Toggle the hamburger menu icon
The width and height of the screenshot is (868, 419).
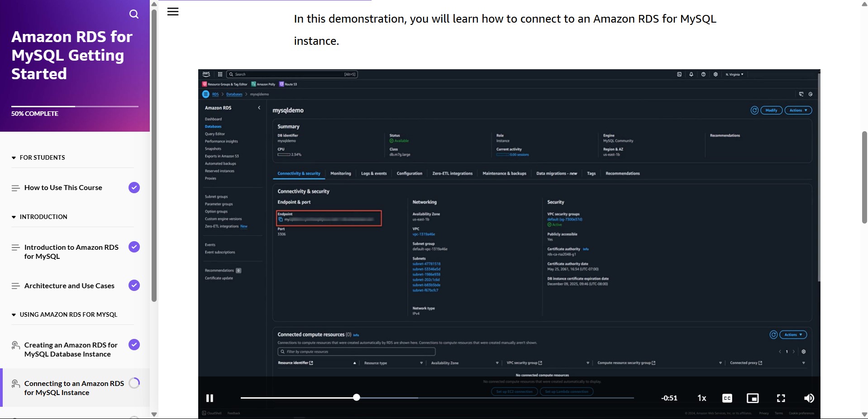pyautogui.click(x=173, y=12)
